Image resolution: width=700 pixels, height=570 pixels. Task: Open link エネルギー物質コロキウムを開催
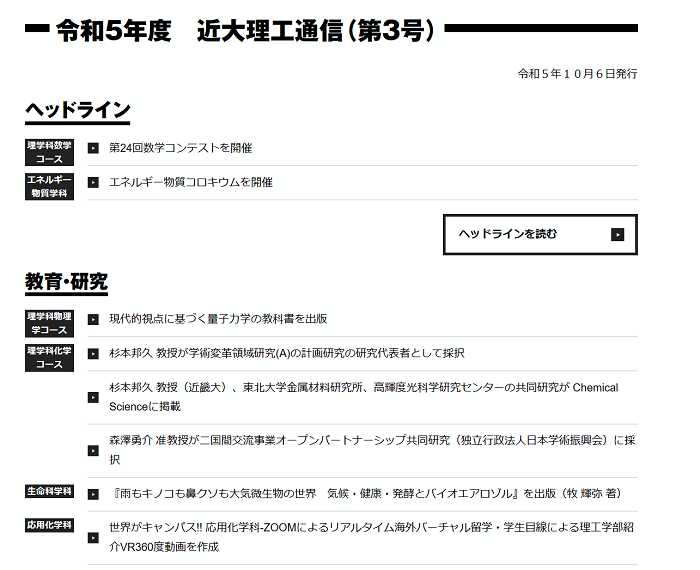(191, 183)
